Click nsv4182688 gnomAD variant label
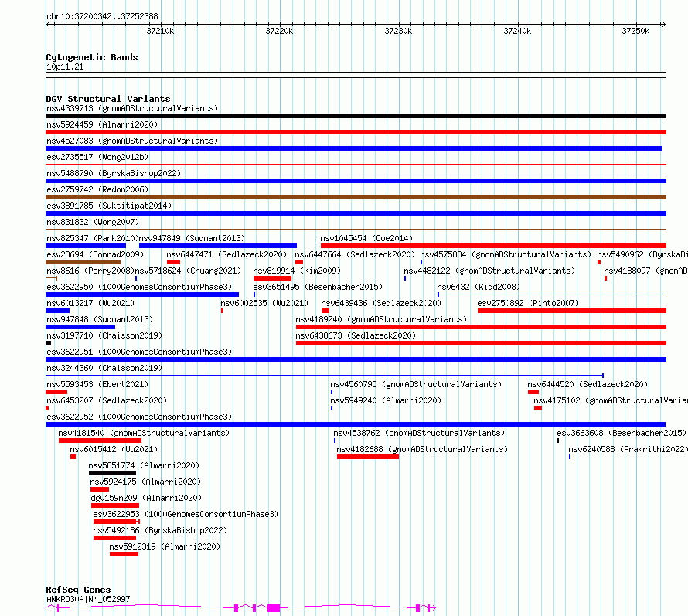 coord(422,449)
